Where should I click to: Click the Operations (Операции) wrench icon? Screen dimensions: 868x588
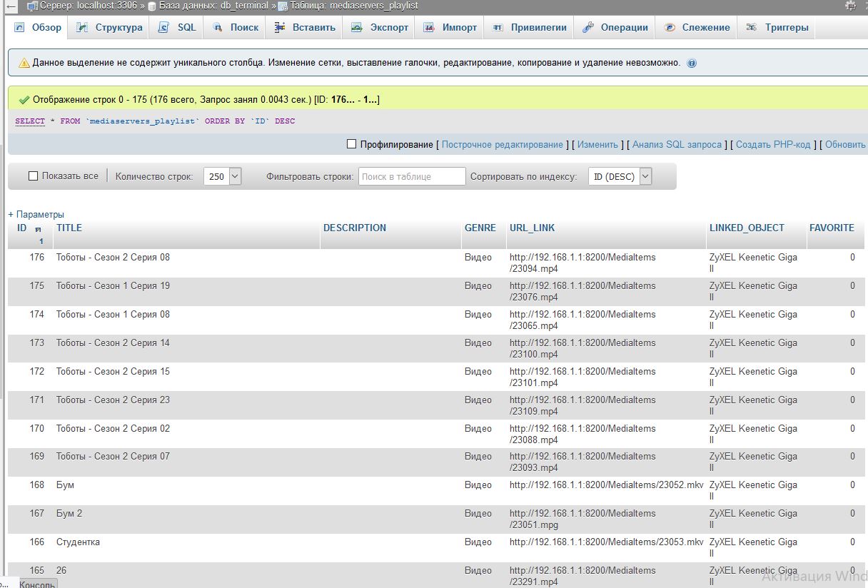click(588, 28)
